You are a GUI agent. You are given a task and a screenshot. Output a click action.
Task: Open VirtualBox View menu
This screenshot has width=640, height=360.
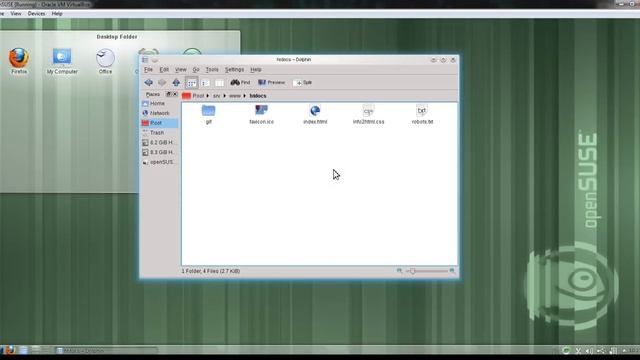[x=16, y=14]
